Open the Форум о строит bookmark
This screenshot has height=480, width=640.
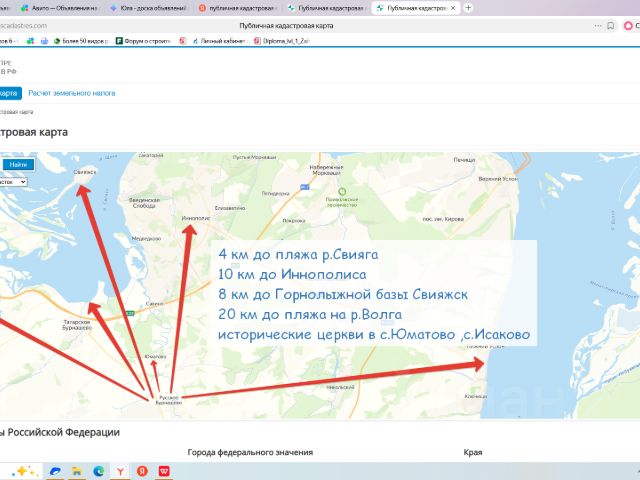point(143,41)
